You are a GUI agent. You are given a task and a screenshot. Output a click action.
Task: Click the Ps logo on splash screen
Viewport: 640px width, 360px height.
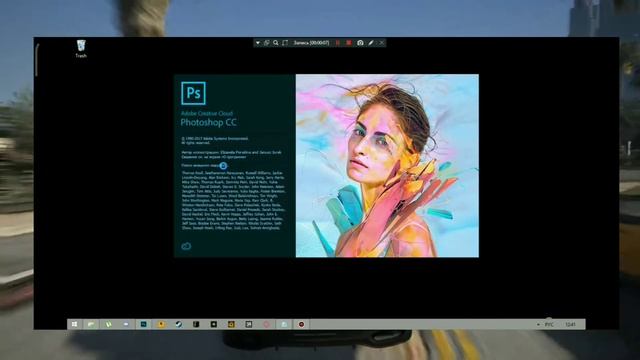193,93
